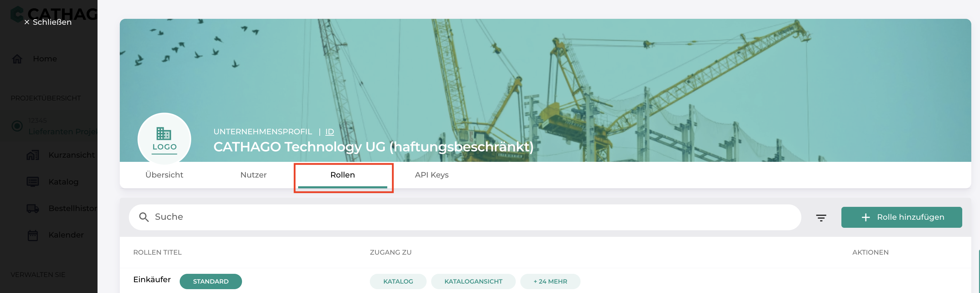980x293 pixels.
Task: Click the KATALOGANSICHT access chip
Action: point(473,281)
